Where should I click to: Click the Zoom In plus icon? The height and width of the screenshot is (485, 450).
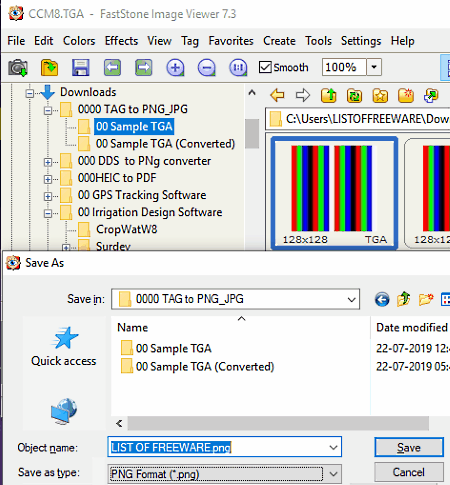(175, 68)
